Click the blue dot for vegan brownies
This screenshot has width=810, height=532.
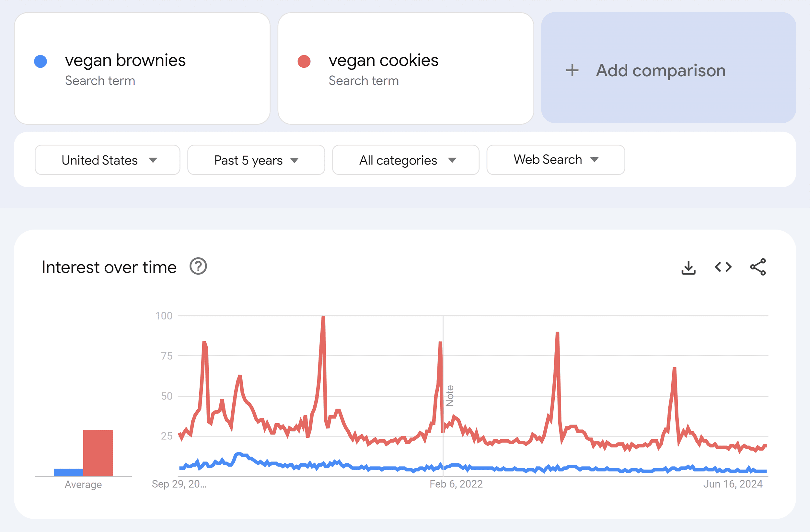point(40,61)
